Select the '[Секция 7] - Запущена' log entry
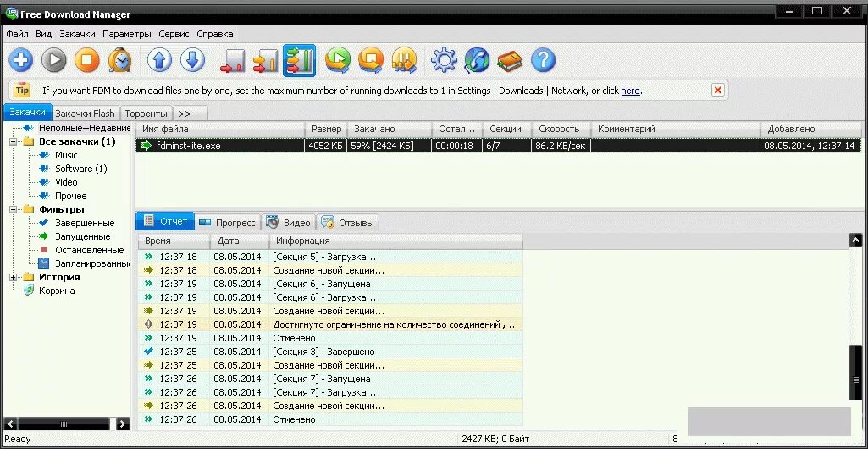The height and width of the screenshot is (449, 868). 330,379
